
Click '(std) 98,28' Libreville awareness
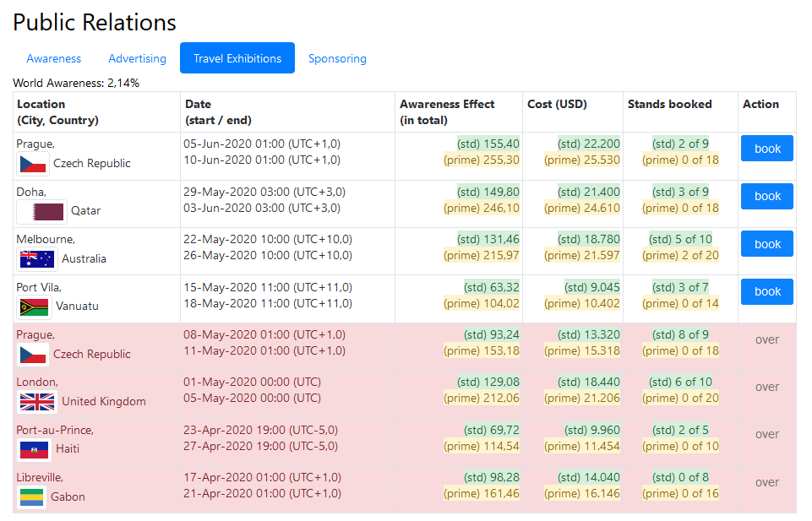pyautogui.click(x=492, y=477)
